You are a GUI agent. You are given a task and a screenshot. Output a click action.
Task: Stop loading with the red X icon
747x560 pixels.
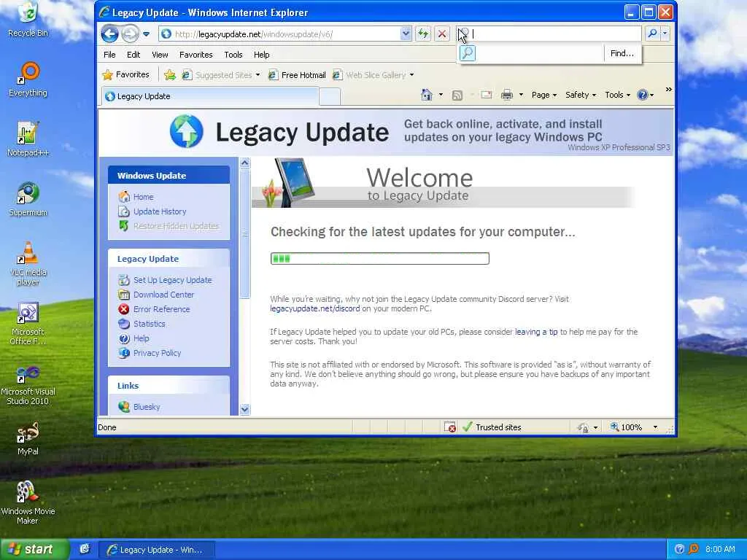[x=442, y=34]
